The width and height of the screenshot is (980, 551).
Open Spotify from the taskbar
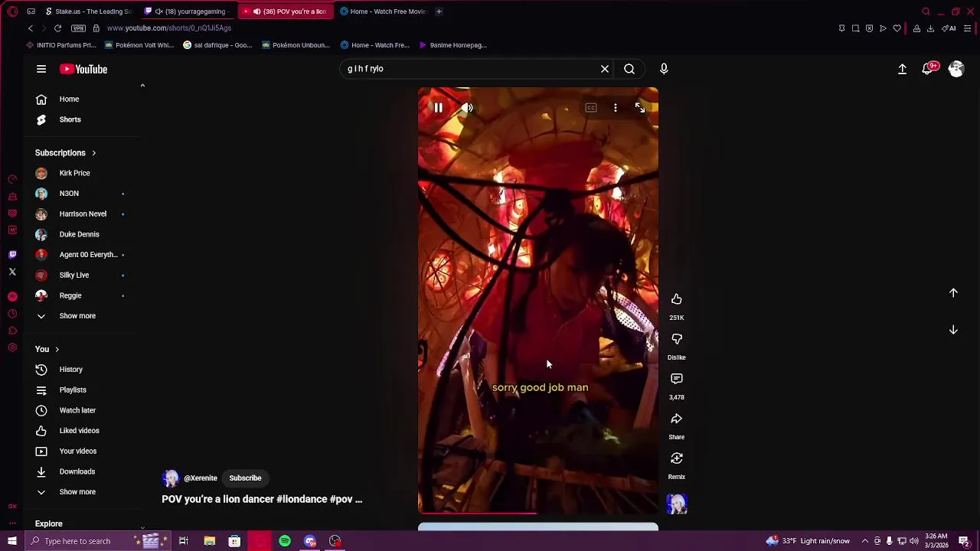click(x=285, y=541)
